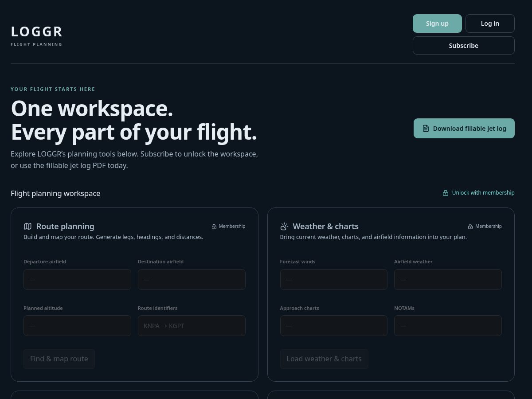The image size is (532, 399).
Task: Click the Load weather & charts button
Action: tap(324, 359)
